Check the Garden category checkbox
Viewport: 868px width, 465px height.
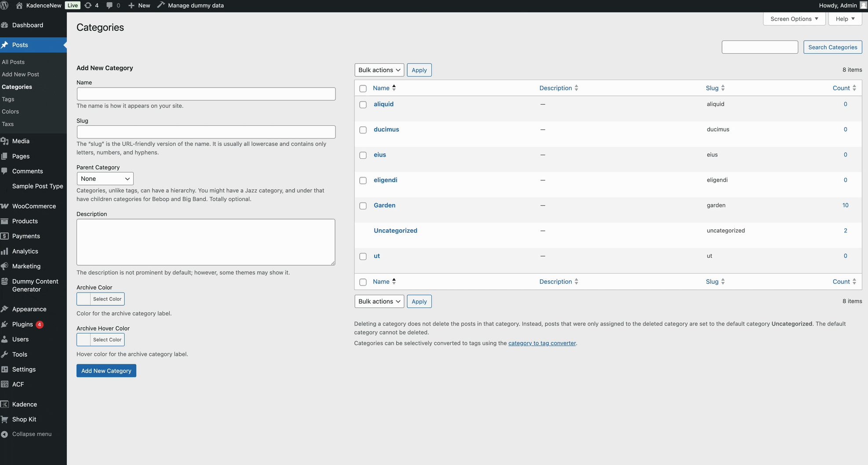363,206
